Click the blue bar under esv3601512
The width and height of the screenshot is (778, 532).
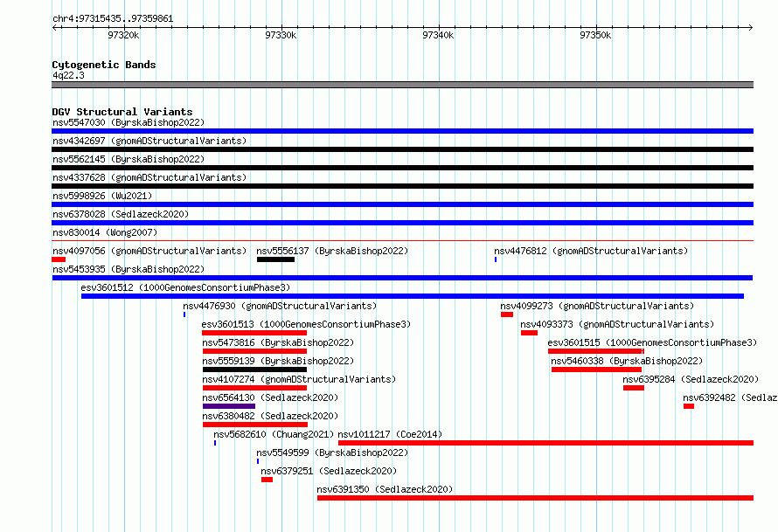(x=413, y=296)
